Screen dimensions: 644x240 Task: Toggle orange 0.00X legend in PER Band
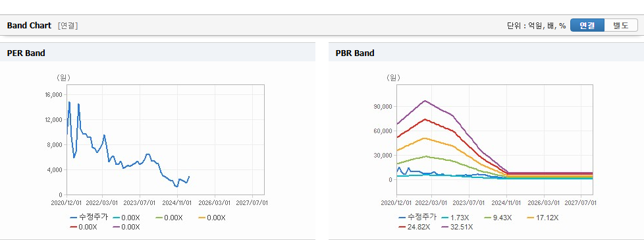[x=211, y=218]
